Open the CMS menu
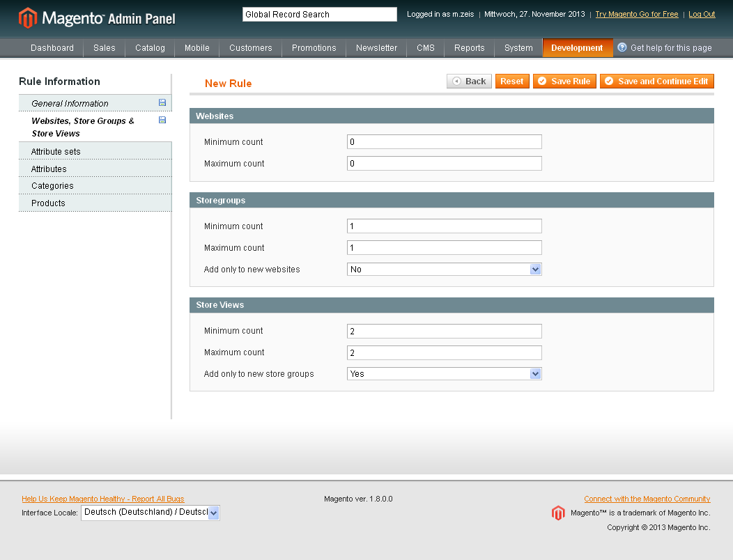This screenshot has width=733, height=560. coord(426,47)
